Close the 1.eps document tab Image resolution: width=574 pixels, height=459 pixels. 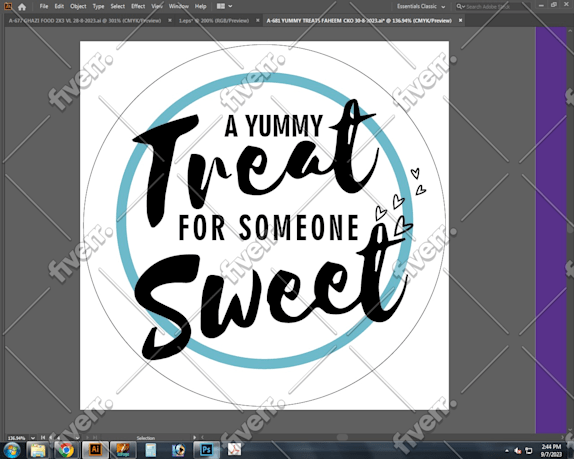coord(258,20)
